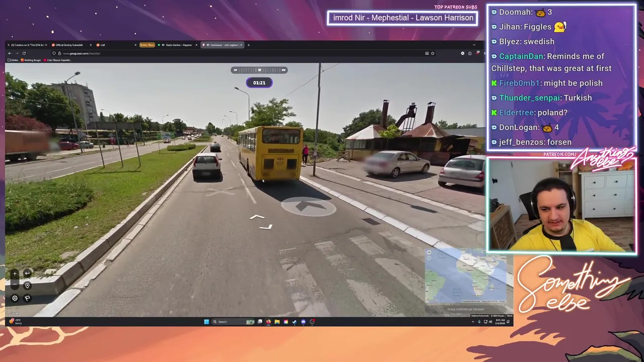The image size is (644, 362).
Task: Open Steam from the taskbar
Action: (x=294, y=322)
